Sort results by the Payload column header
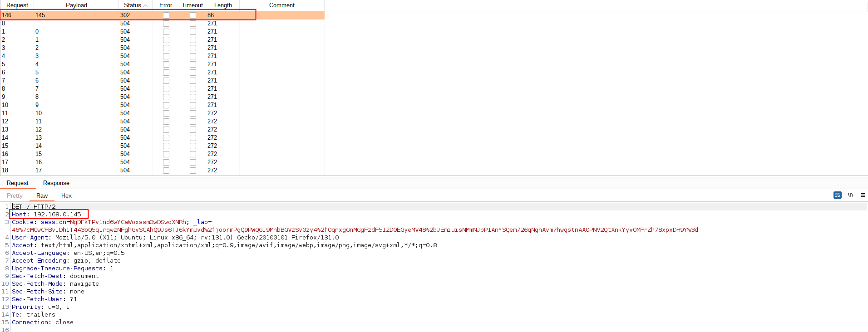 [76, 5]
